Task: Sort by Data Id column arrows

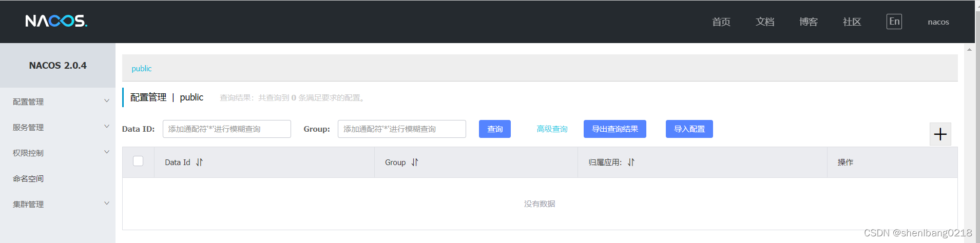Action: [199, 163]
